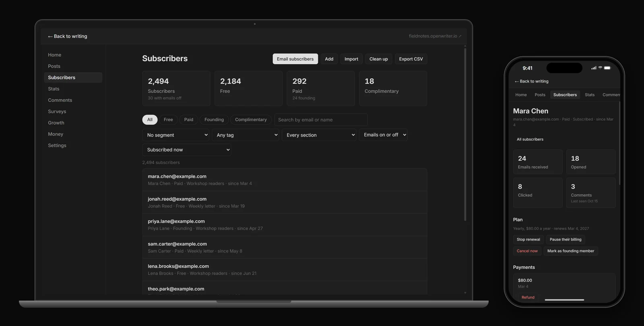Tap Back to writing on phone
The height and width of the screenshot is (326, 644).
pyautogui.click(x=531, y=81)
